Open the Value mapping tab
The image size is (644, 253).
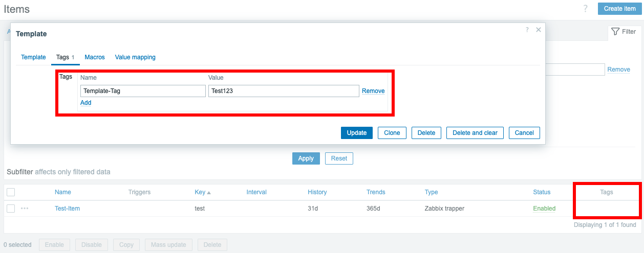(x=135, y=57)
